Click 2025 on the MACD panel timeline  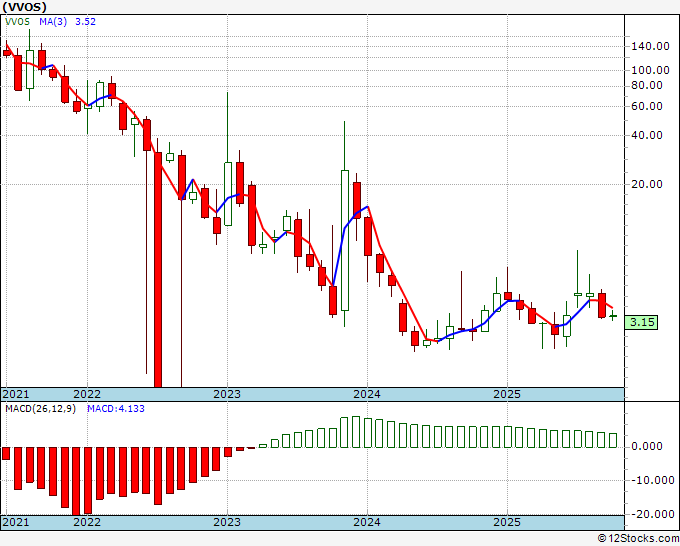(507, 522)
